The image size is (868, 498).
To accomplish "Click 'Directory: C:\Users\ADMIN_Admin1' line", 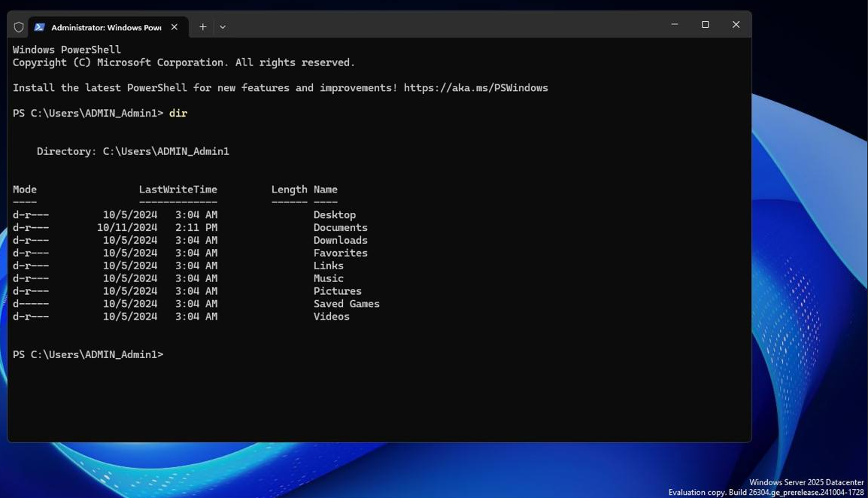I will click(133, 151).
